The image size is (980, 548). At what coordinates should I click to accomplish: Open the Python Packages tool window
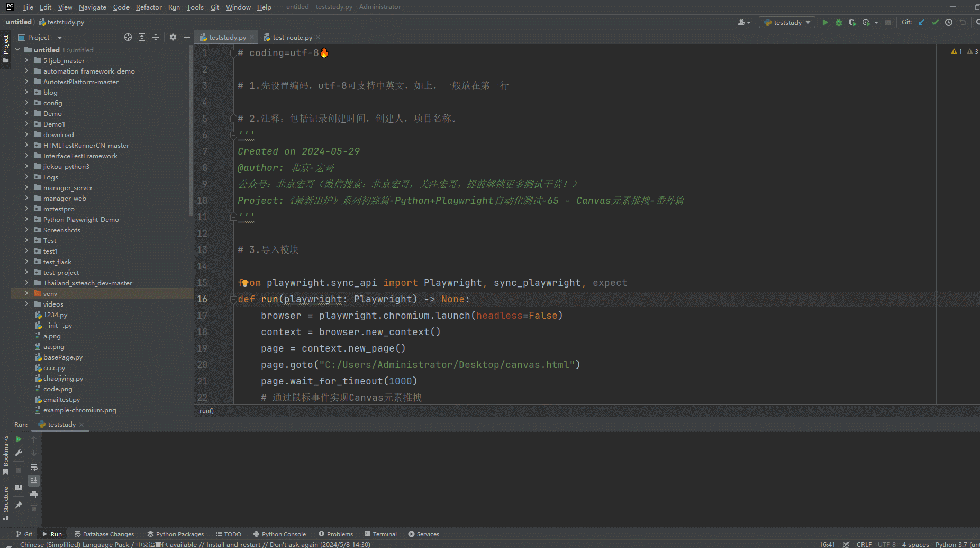click(x=175, y=534)
